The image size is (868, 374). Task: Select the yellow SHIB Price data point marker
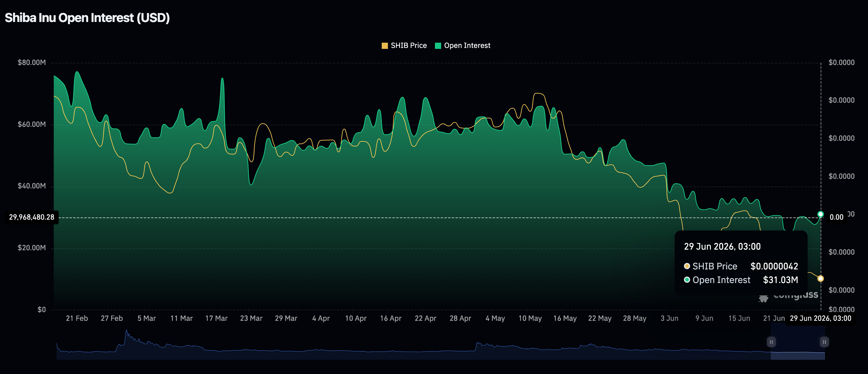(820, 279)
